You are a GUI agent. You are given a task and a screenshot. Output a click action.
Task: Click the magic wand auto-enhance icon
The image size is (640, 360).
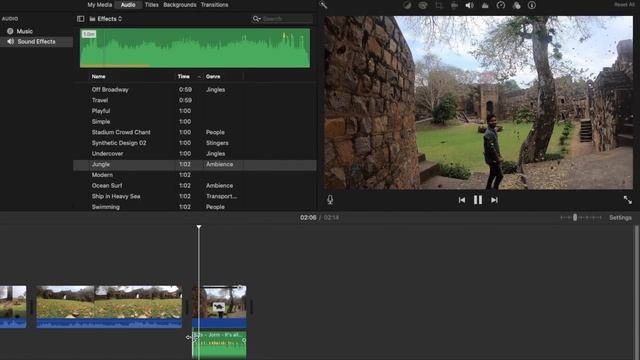coord(323,5)
